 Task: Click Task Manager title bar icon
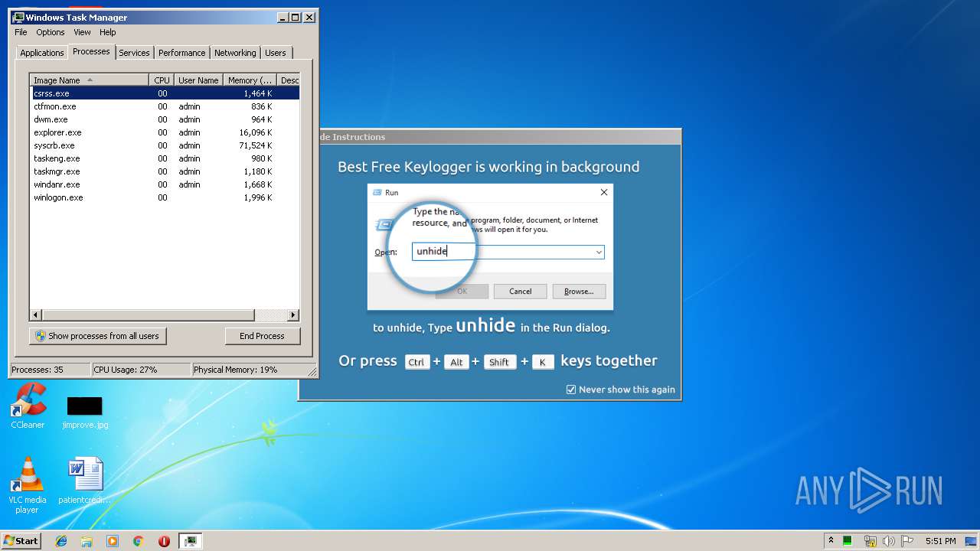(18, 17)
